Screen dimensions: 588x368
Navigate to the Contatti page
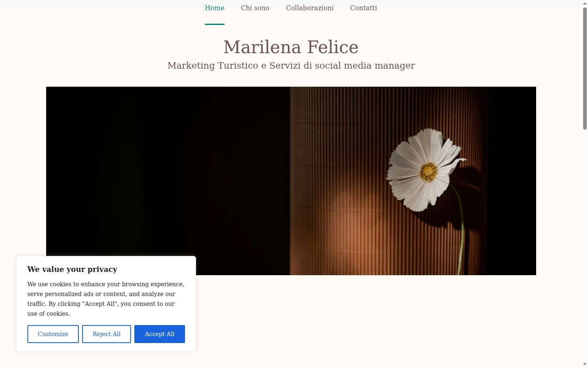click(363, 8)
